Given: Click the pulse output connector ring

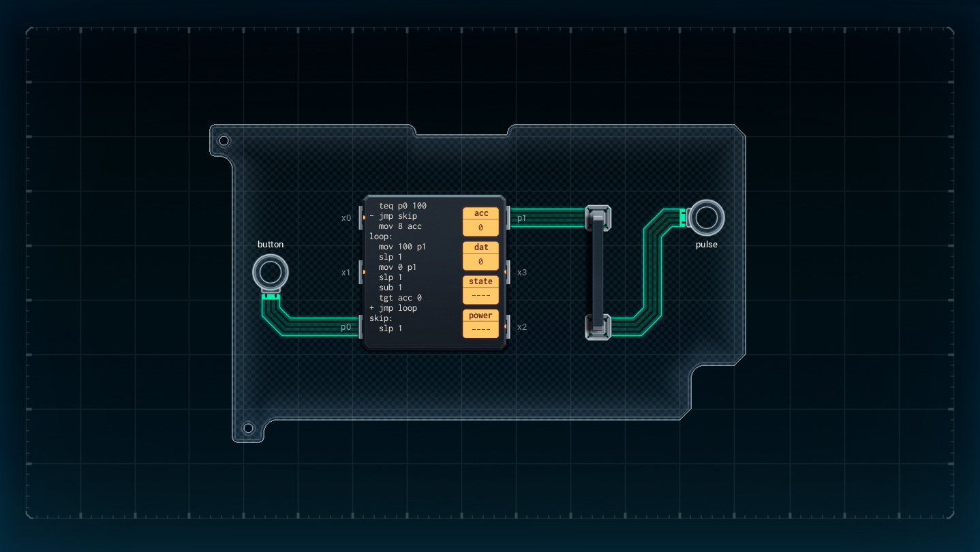Looking at the screenshot, I should click(706, 218).
